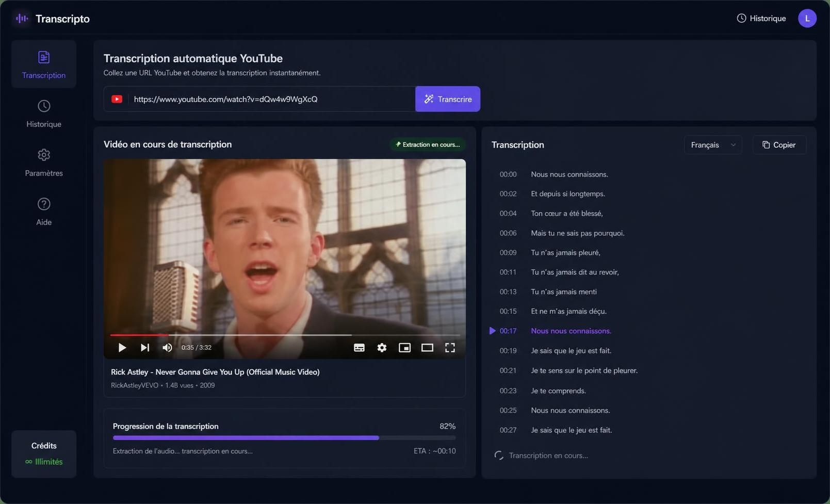Skip to next video with next button

point(145,348)
